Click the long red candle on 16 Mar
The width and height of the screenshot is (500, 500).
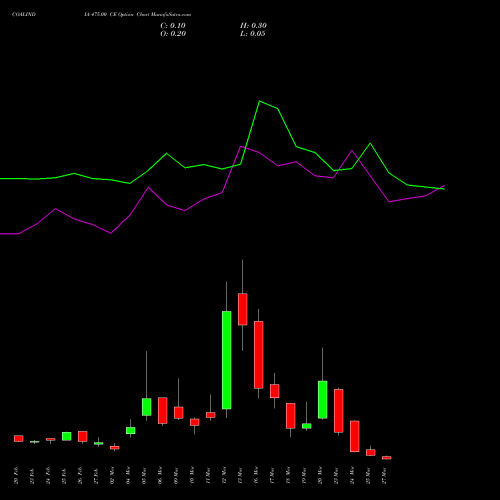259,355
